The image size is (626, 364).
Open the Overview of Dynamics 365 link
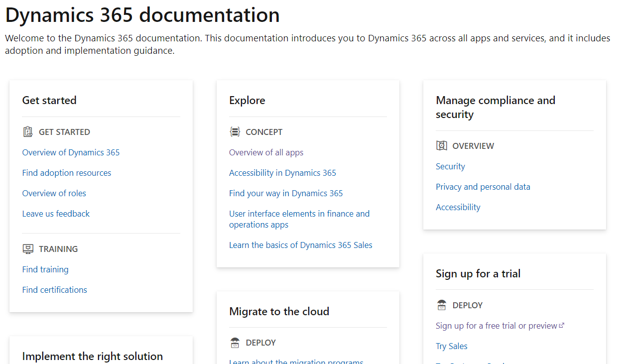click(x=71, y=152)
